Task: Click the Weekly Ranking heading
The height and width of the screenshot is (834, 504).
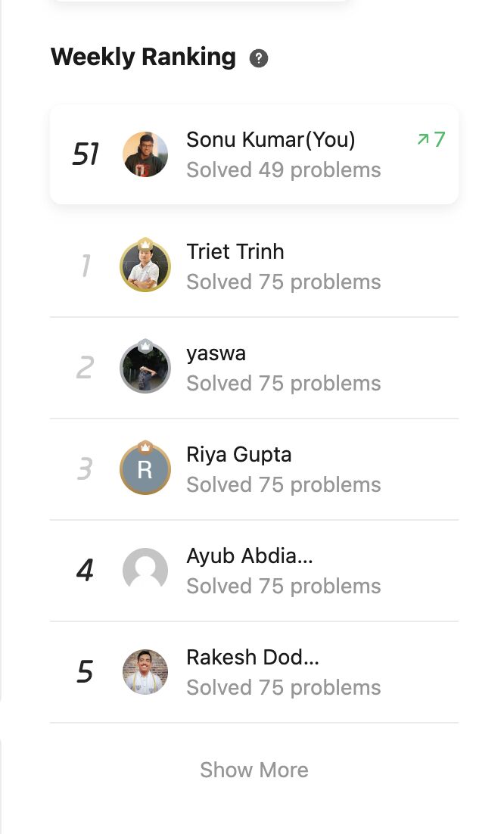Action: [143, 57]
